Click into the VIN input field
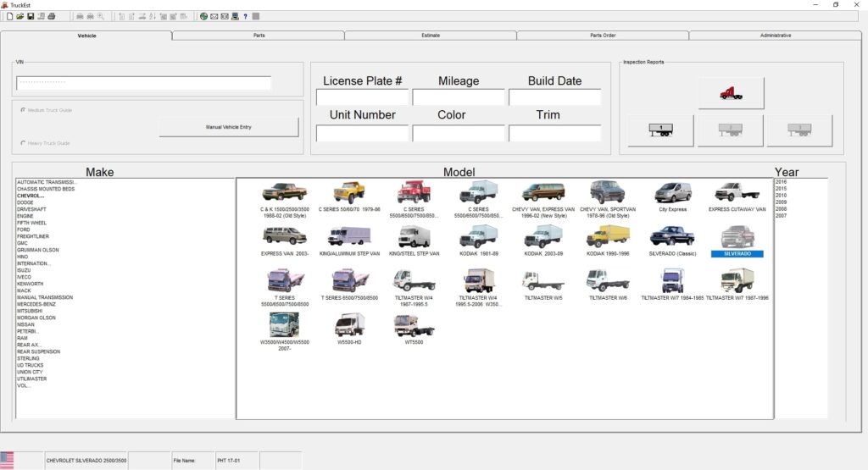Image resolution: width=868 pixels, height=470 pixels. [x=143, y=83]
